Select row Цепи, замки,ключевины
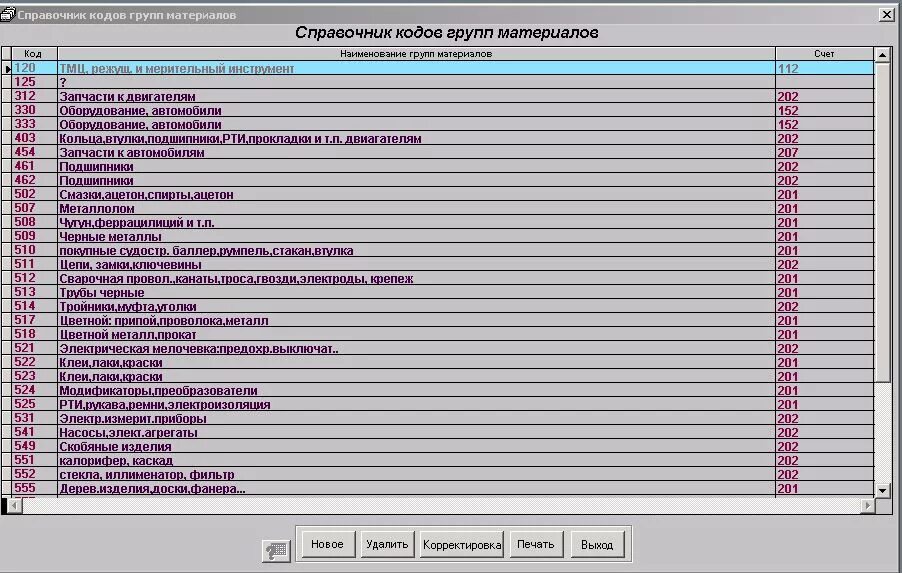This screenshot has height=573, width=902. 442,264
